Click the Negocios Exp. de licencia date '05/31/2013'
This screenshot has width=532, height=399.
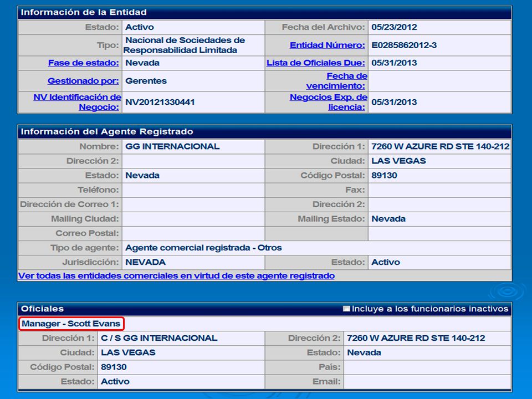(394, 102)
